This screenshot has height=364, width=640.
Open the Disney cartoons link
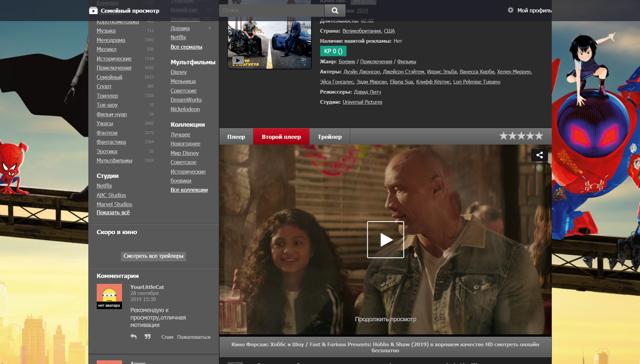(x=178, y=72)
